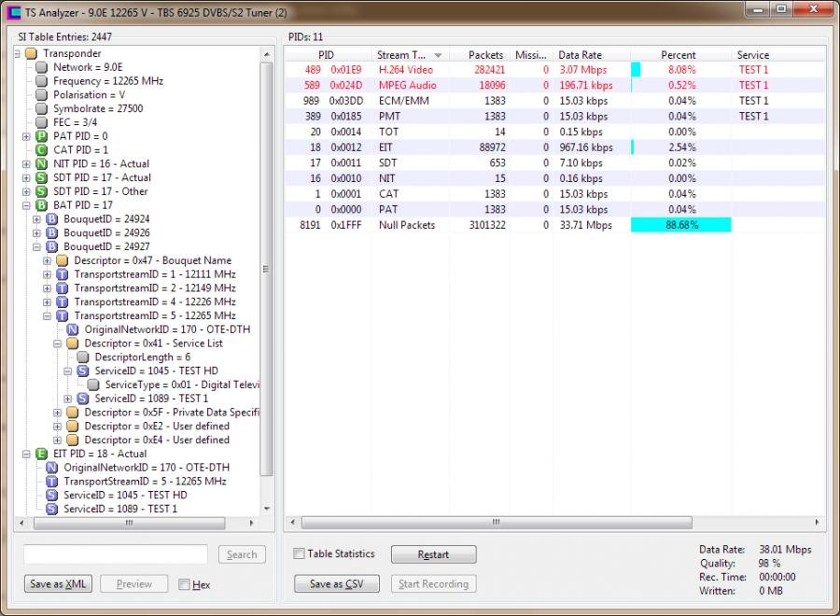
Task: Select 'Frequency = 12265 MHz' in the tree
Action: 108,81
